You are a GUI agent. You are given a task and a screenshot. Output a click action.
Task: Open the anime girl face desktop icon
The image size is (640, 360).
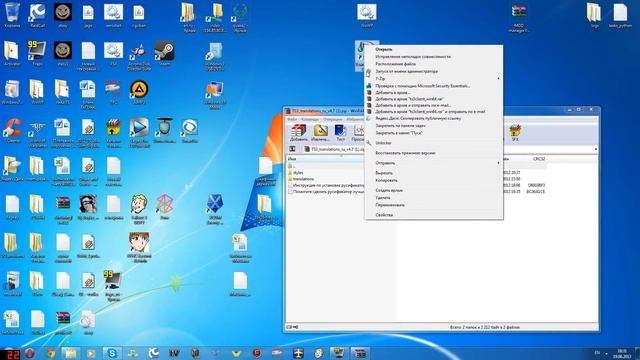[139, 247]
